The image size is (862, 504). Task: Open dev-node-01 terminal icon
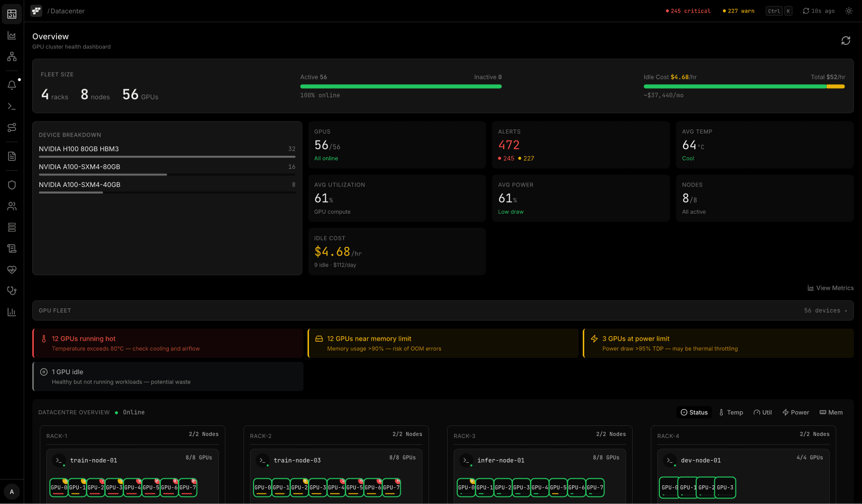pyautogui.click(x=670, y=461)
